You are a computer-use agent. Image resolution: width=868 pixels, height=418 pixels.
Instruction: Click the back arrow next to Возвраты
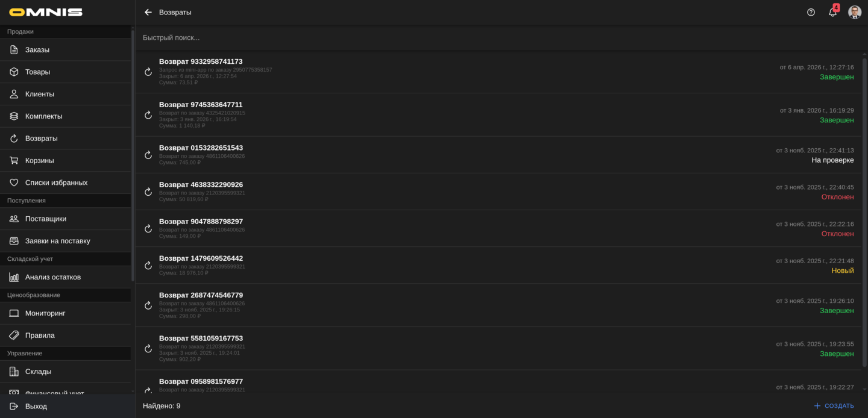tap(148, 12)
